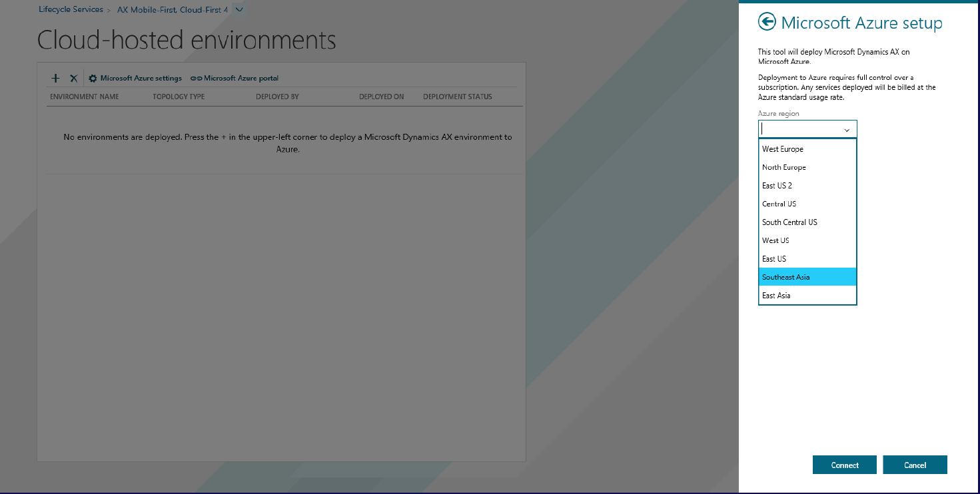Click the chain-link icon beside Microsoft Azure portal
Image resolution: width=980 pixels, height=494 pixels.
[197, 78]
